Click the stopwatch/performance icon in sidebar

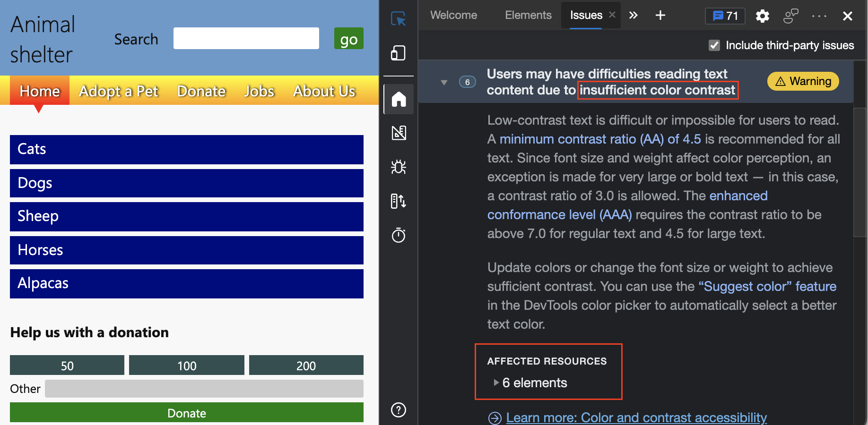pos(399,235)
